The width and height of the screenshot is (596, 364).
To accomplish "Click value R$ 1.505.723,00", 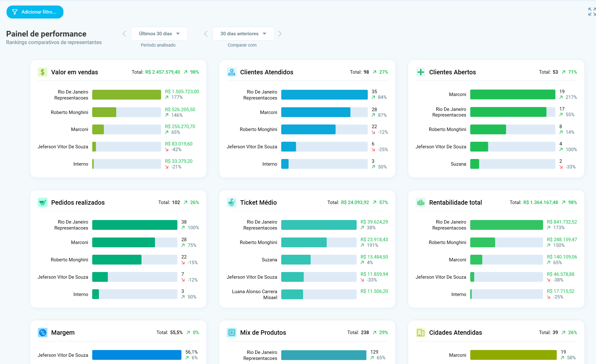I will [x=182, y=92].
